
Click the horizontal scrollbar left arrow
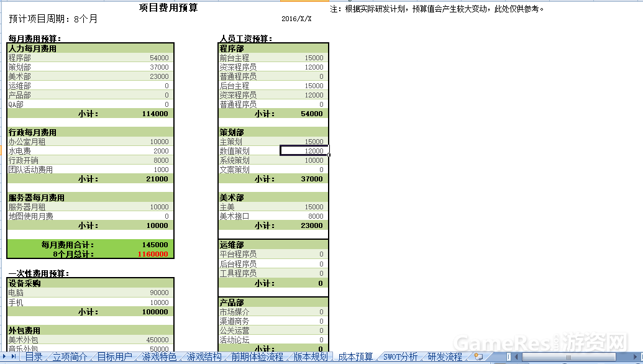517,357
